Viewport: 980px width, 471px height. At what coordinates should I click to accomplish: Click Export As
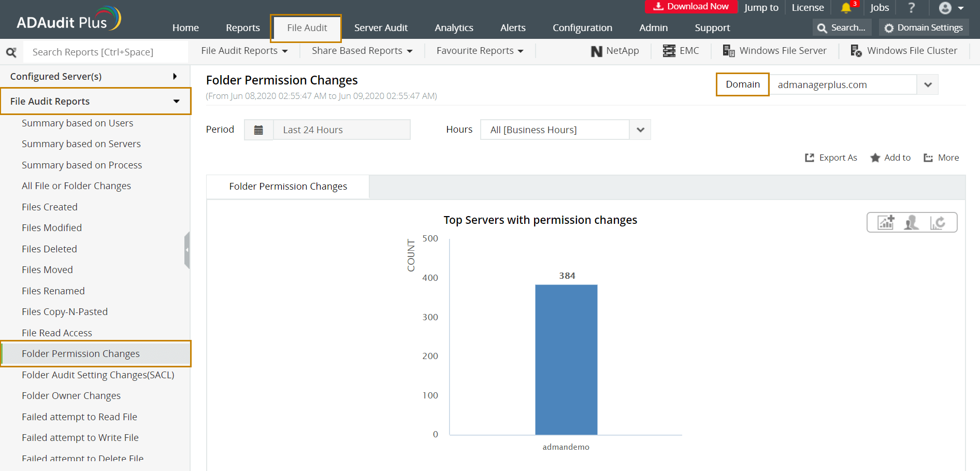pos(831,158)
